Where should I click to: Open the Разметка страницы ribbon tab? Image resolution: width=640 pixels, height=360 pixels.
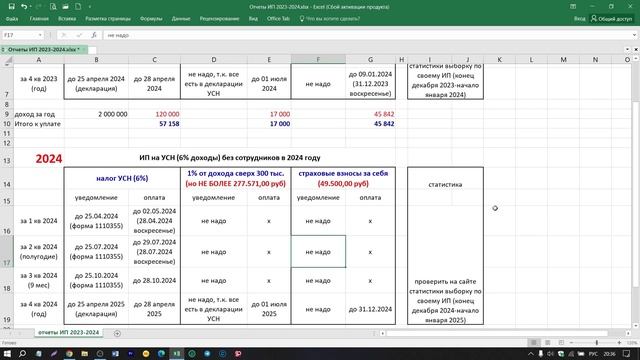108,19
